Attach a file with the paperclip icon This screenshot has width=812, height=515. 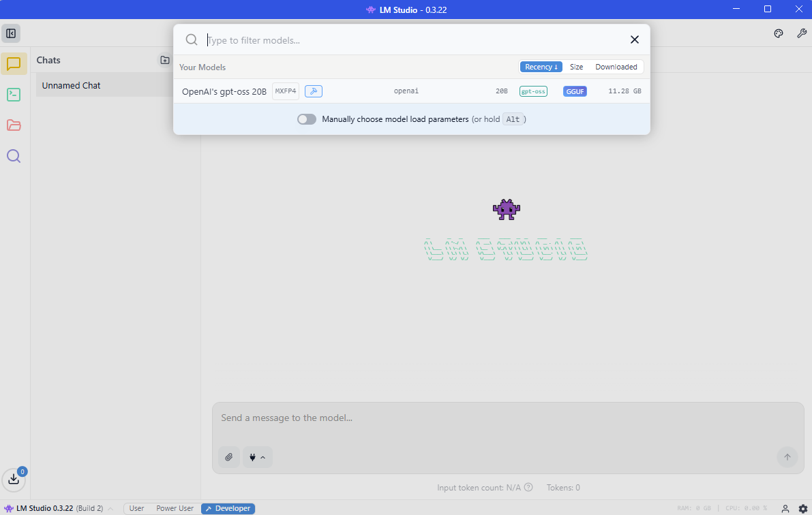(x=228, y=457)
